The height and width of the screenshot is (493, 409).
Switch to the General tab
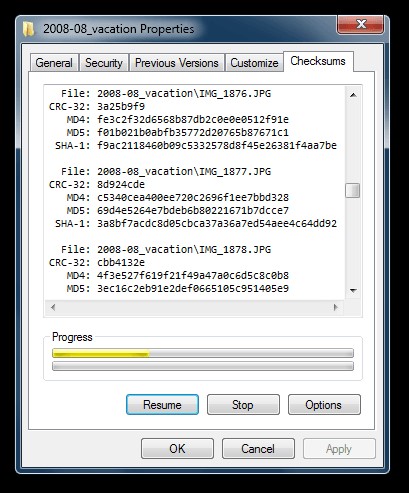[54, 63]
